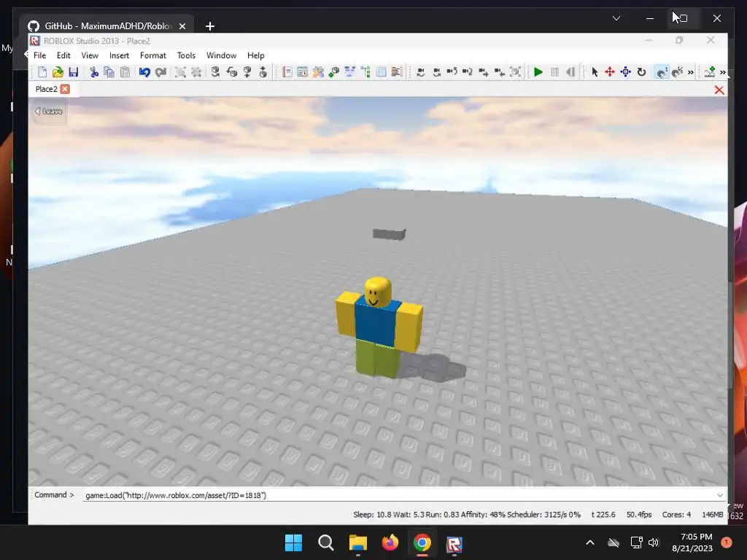
Task: Open the Window menu
Action: point(221,55)
